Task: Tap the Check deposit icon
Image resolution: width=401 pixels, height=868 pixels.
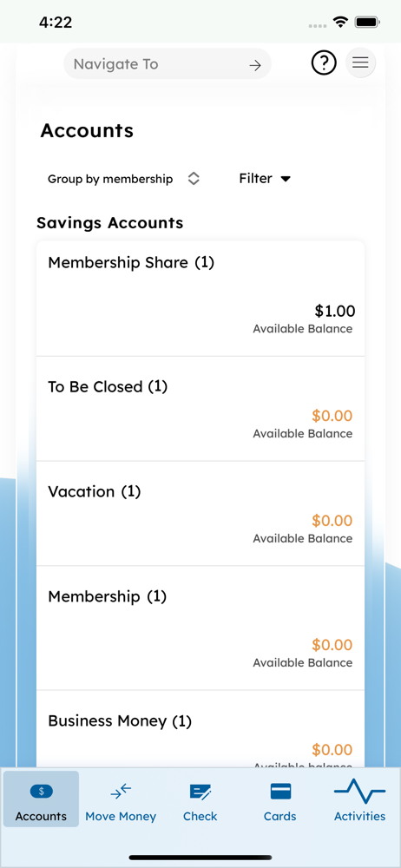Action: (x=200, y=792)
